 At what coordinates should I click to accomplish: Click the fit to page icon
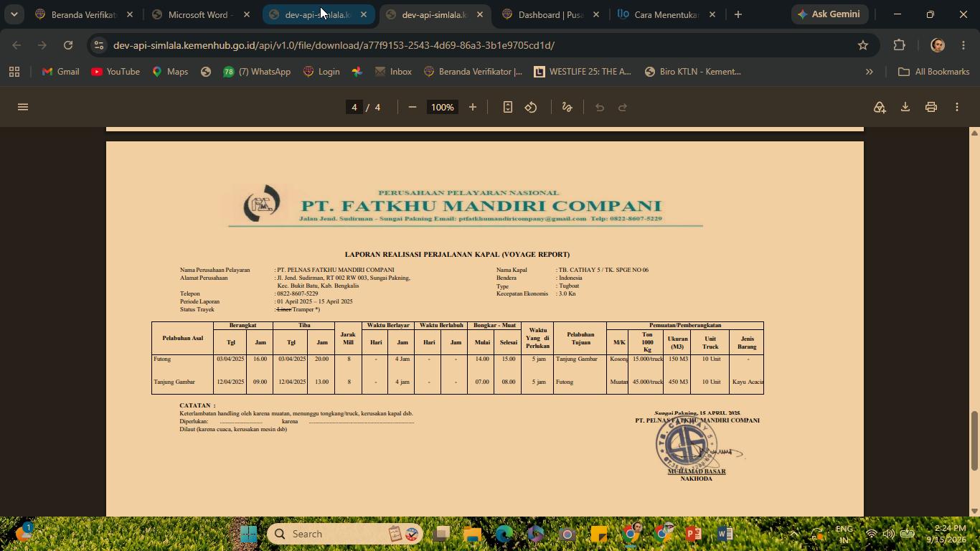click(x=508, y=107)
